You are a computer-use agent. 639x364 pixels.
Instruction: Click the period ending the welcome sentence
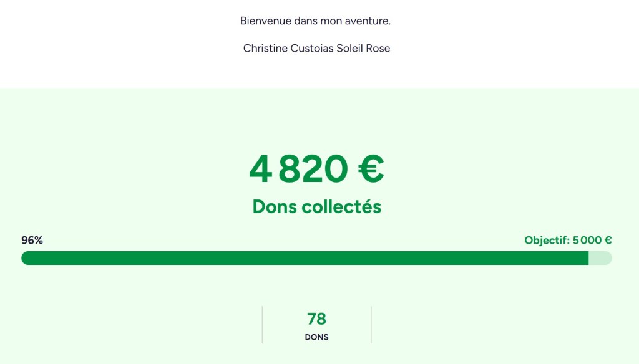pyautogui.click(x=389, y=23)
